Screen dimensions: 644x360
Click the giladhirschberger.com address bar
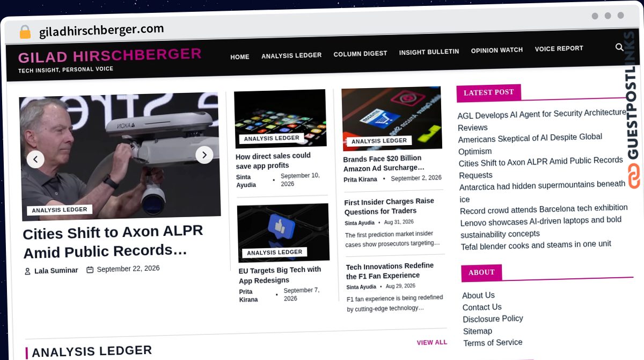[101, 30]
